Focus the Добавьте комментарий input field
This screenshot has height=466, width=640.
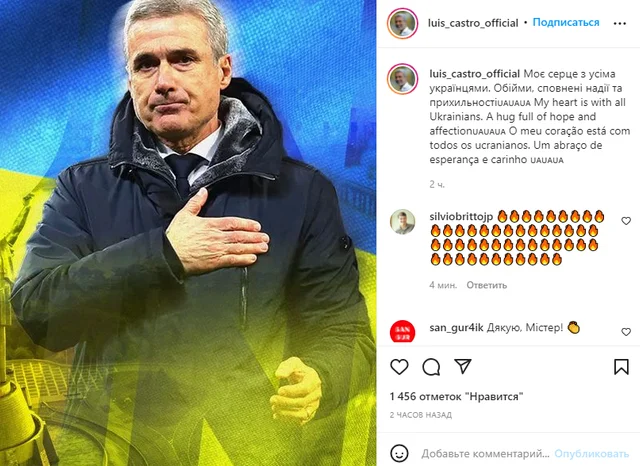[x=485, y=453]
